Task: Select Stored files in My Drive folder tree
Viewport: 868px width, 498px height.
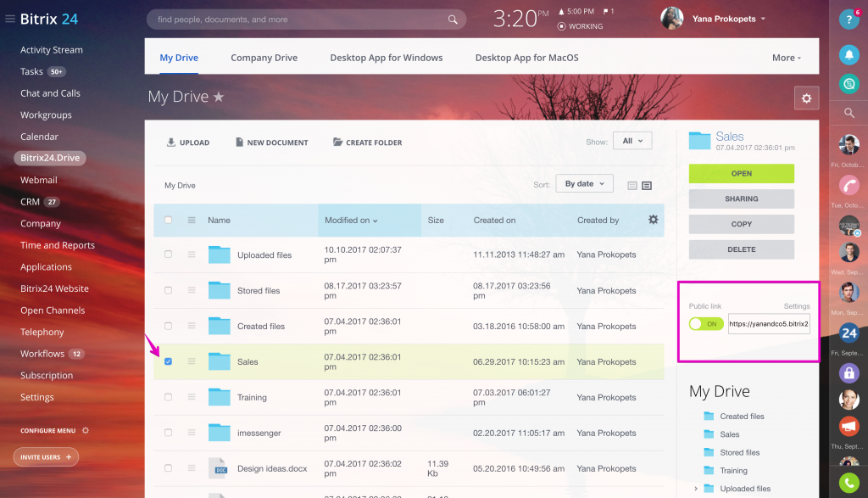Action: [x=739, y=452]
